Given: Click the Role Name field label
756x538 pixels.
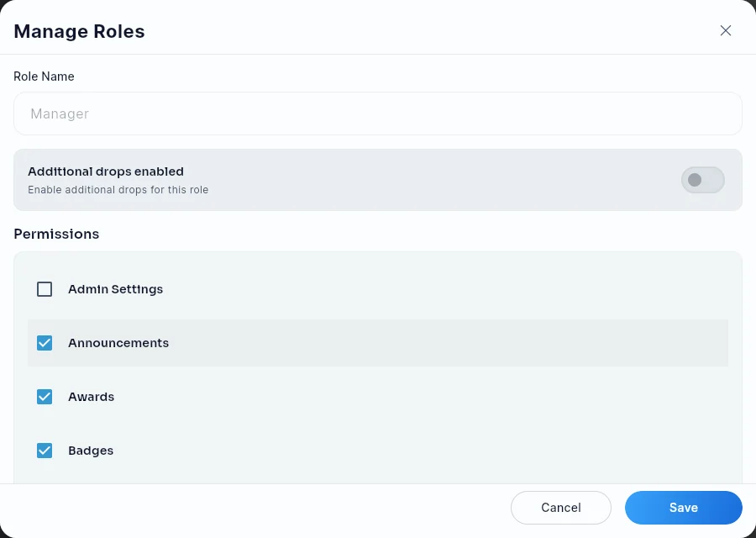Looking at the screenshot, I should [x=44, y=76].
